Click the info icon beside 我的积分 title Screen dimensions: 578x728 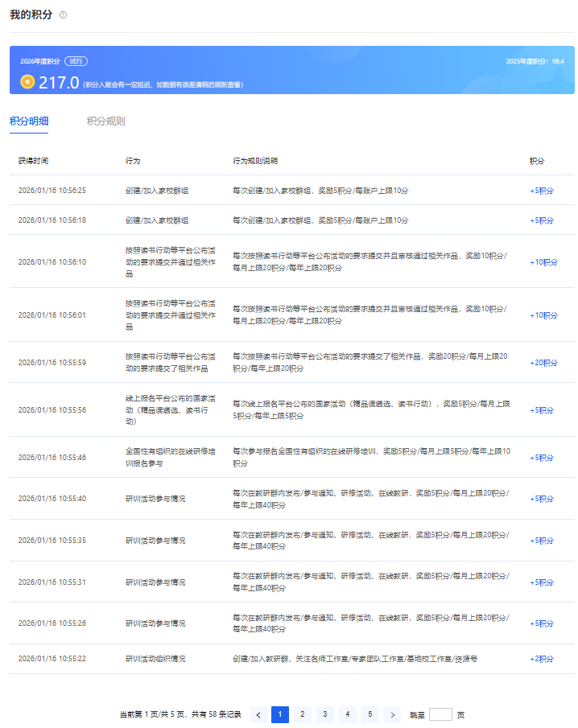[64, 15]
